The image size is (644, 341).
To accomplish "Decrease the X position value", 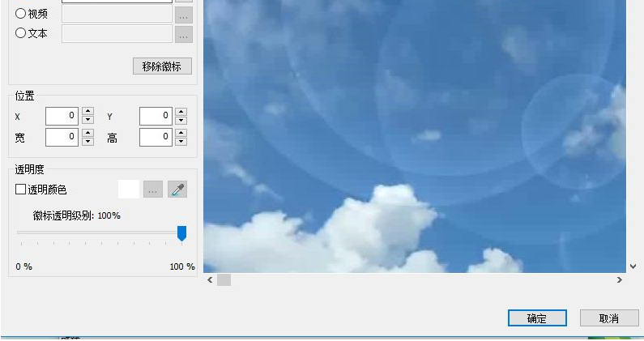I will 88,120.
